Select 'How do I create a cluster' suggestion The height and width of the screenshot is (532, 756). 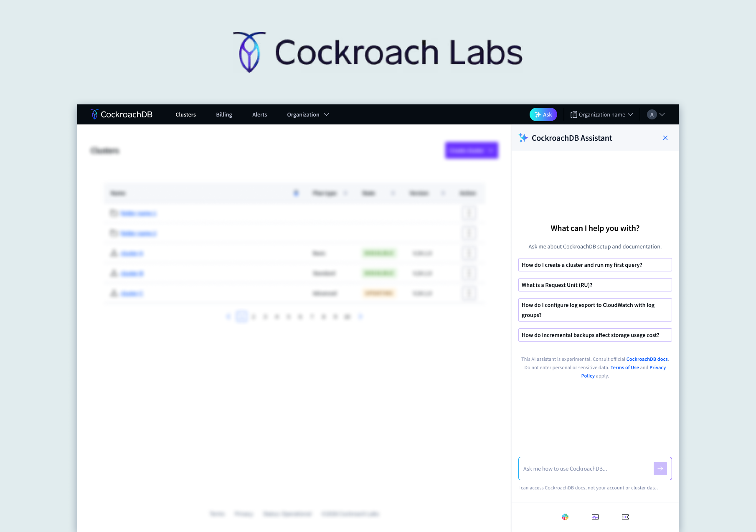point(595,265)
